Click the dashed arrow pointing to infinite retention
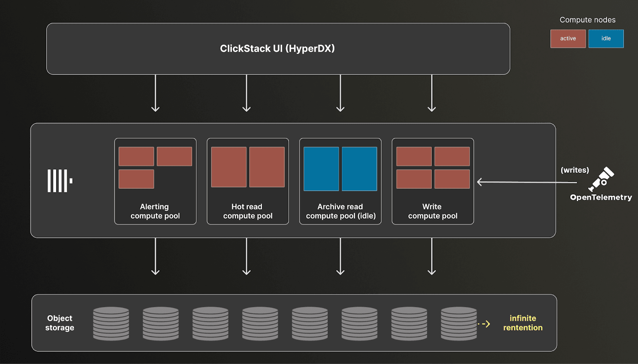 (484, 323)
